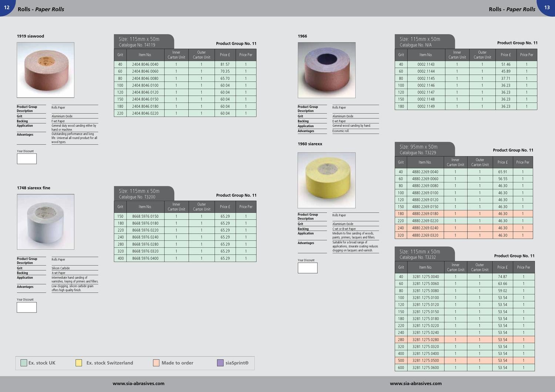Image resolution: width=555 pixels, height=392 pixels.
Task: Click the Silicon Carbide grit value
Action: pyautogui.click(x=61, y=268)
